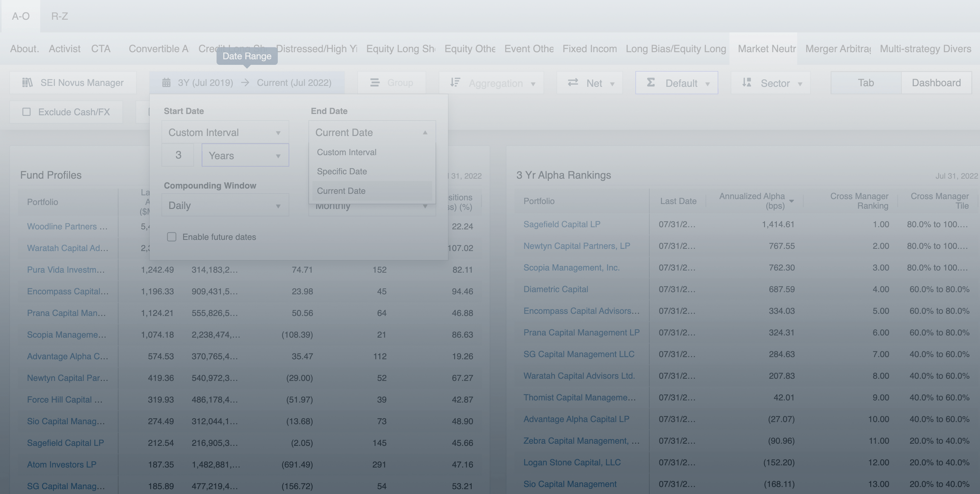Check the Exclude Cash/FX box
The image size is (980, 494).
pyautogui.click(x=26, y=112)
